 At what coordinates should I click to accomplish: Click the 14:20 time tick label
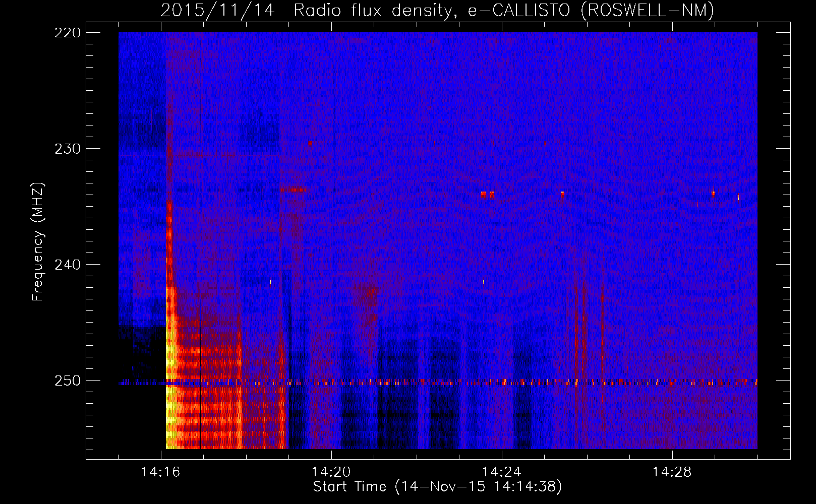[x=331, y=472]
